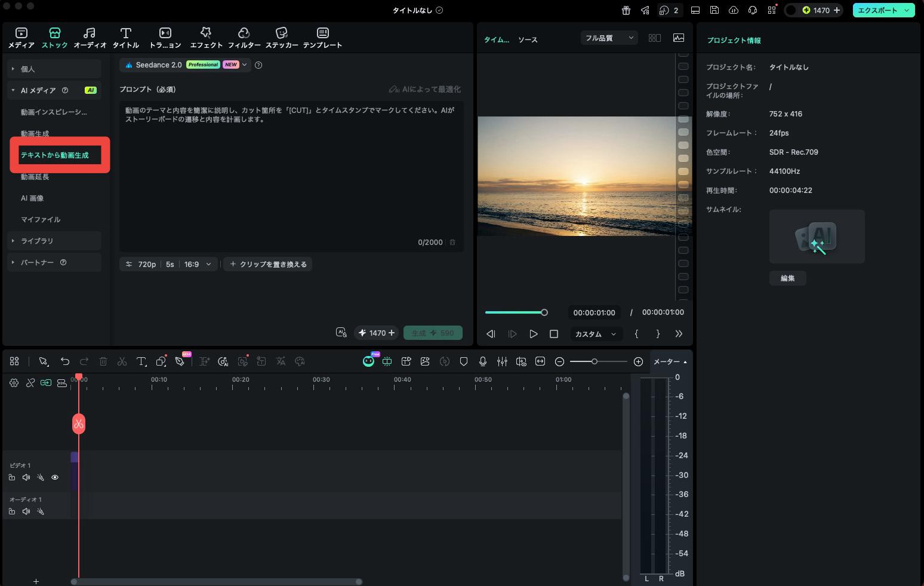Screen dimensions: 924x586
Task: Select the pointer tool in timeline toolbar
Action: tap(43, 361)
